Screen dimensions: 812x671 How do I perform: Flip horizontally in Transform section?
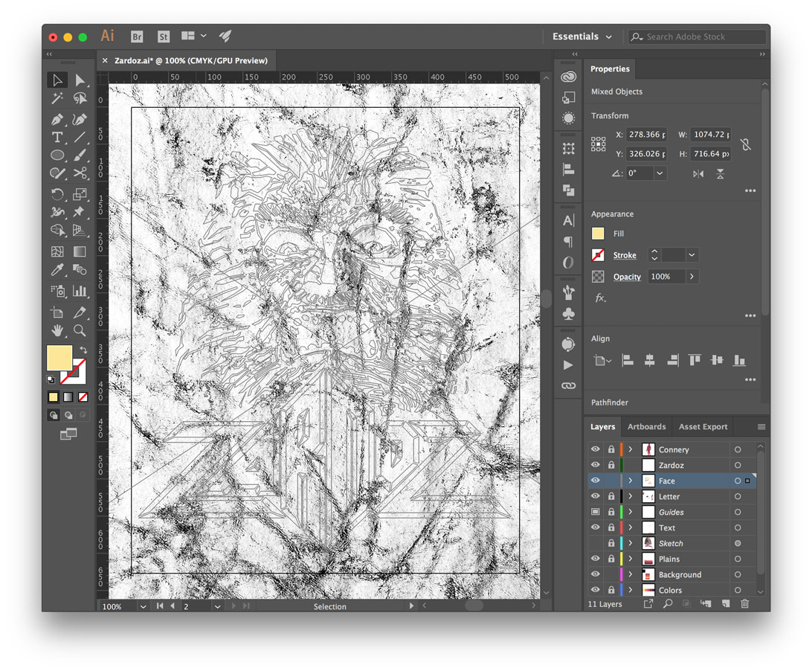698,173
